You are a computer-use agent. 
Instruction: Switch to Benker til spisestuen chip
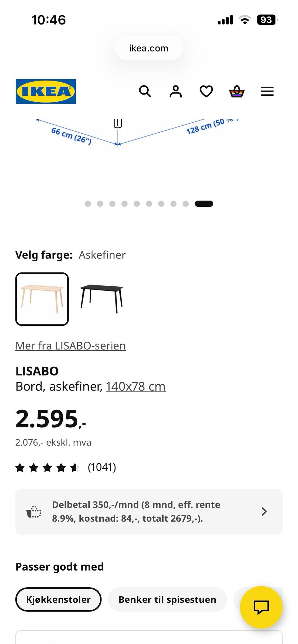click(167, 599)
